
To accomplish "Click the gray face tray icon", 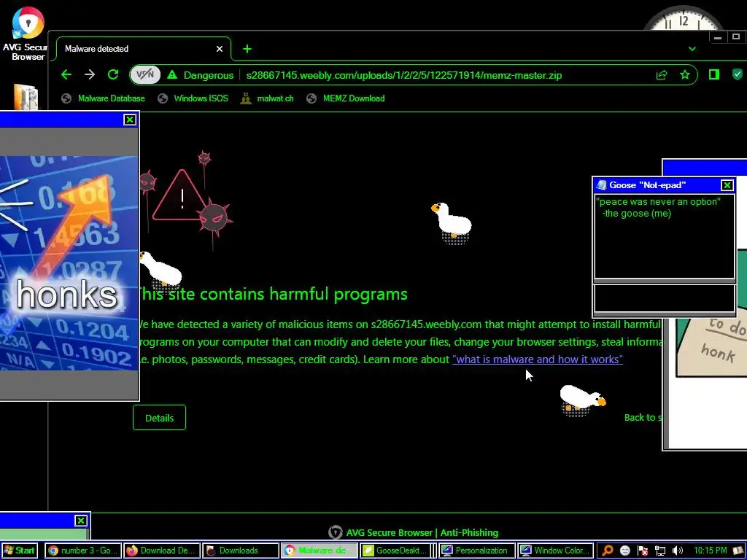I will coord(625,551).
